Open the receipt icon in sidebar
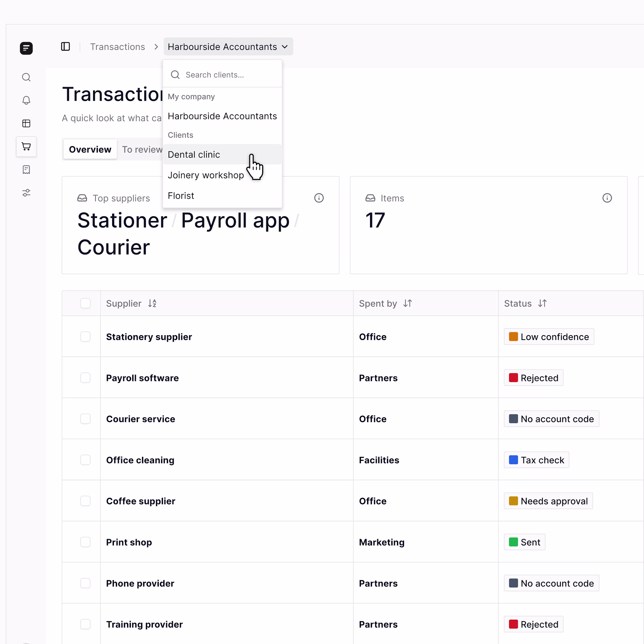Viewport: 644px width, 644px height. tap(26, 170)
